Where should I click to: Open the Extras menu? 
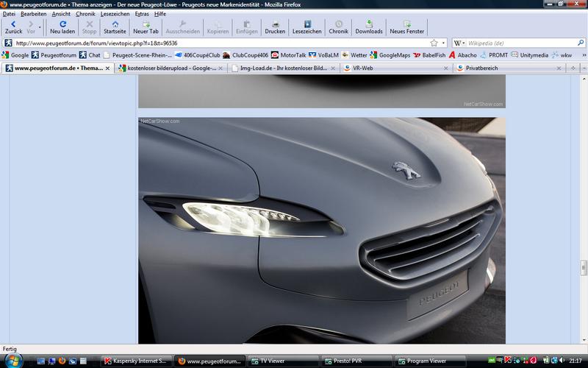click(142, 14)
